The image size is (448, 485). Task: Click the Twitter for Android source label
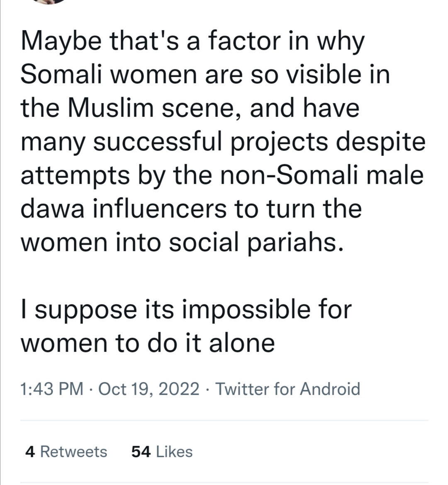click(x=287, y=389)
